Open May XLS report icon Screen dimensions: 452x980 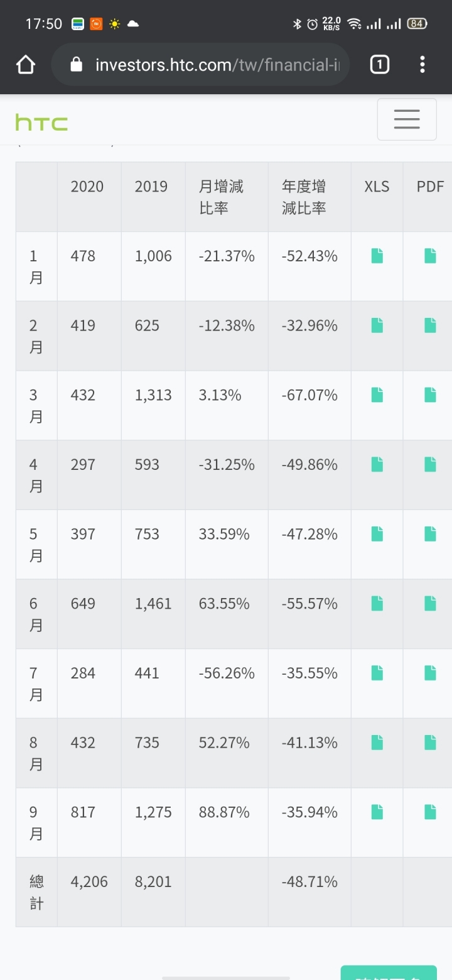click(x=377, y=534)
